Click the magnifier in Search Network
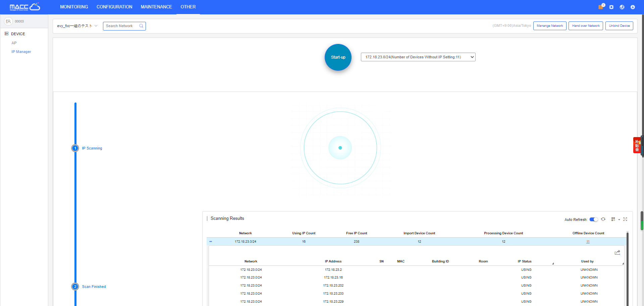Screen dimensions: 644x306 click(141, 26)
